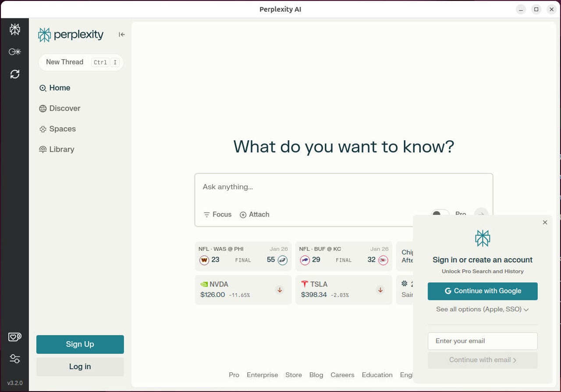Maximize the Perplexity AI window
561x392 pixels.
tap(536, 9)
